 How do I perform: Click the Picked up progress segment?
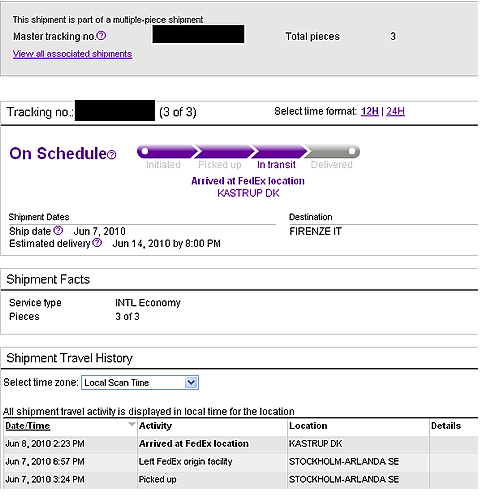click(x=223, y=151)
